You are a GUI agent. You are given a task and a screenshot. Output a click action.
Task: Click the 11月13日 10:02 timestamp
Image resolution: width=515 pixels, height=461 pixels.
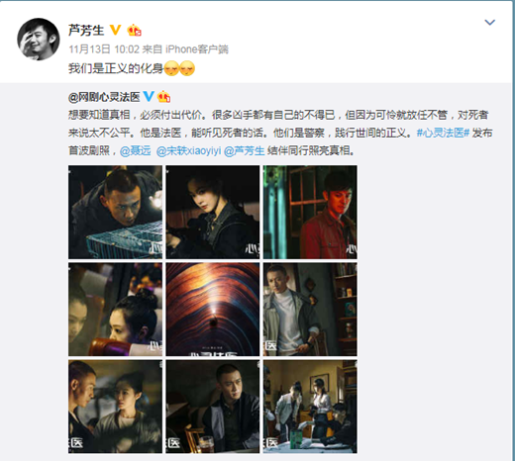coord(104,49)
